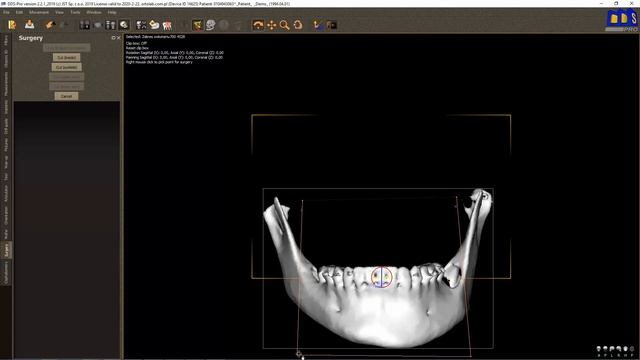Close the Surgery panel
The width and height of the screenshot is (640, 360).
pos(119,38)
